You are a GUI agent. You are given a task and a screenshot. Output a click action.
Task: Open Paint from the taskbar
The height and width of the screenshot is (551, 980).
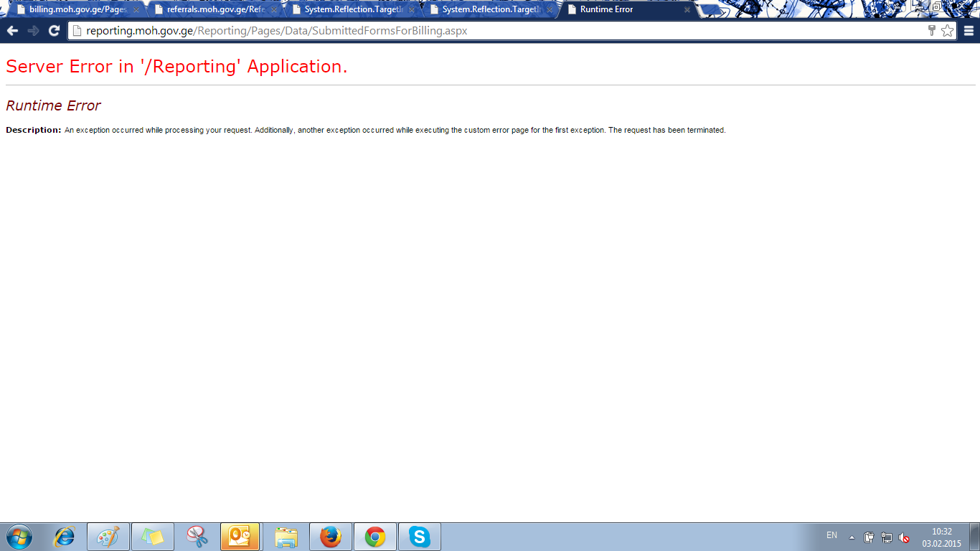tap(108, 537)
